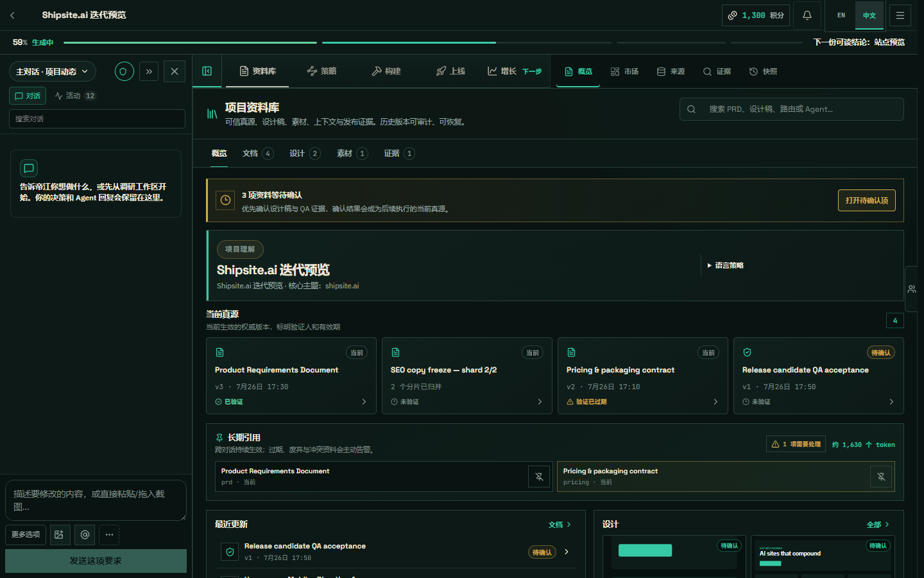Go back using the top-left arrow
The image size is (924, 578).
[x=12, y=15]
